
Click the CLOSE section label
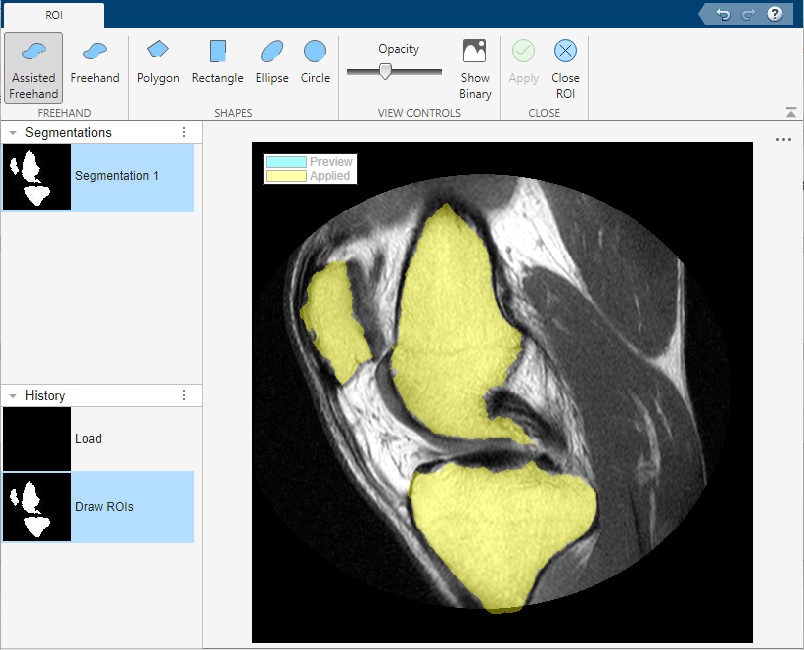point(544,113)
